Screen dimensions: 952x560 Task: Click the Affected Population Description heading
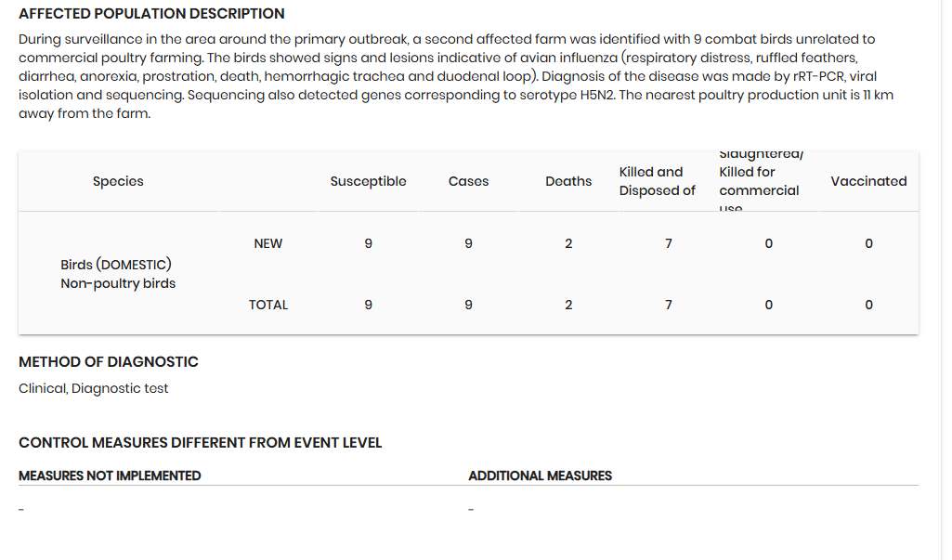click(x=151, y=14)
